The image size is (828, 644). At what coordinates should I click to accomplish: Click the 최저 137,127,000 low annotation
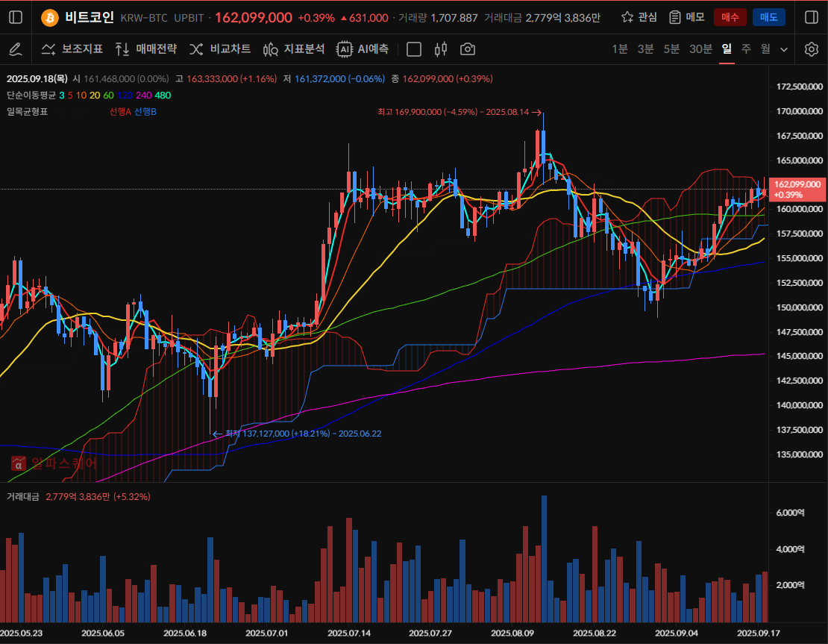click(x=297, y=434)
